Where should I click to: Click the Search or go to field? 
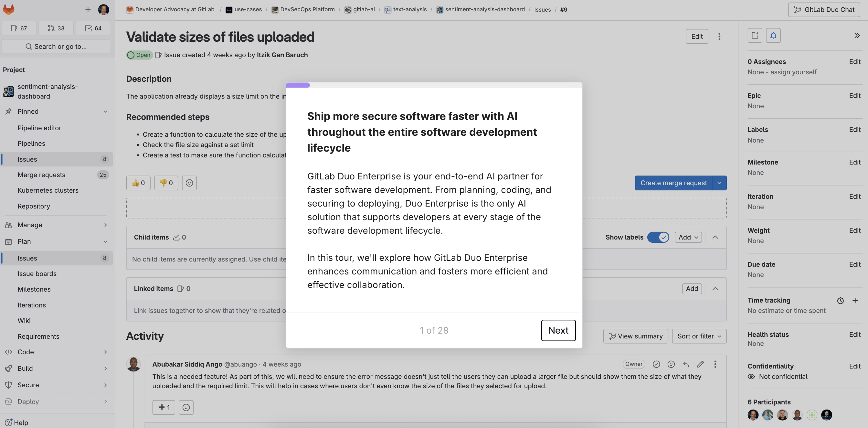pyautogui.click(x=56, y=47)
